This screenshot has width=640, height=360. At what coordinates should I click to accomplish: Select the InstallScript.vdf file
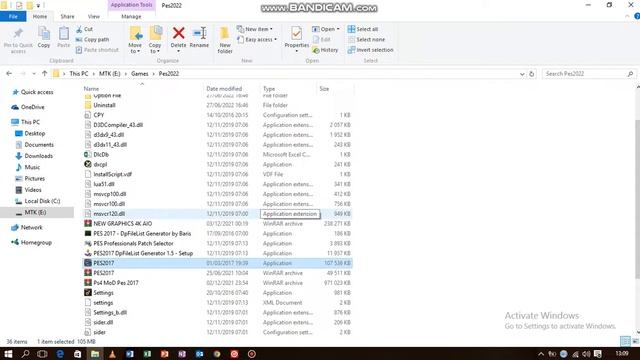point(217,174)
